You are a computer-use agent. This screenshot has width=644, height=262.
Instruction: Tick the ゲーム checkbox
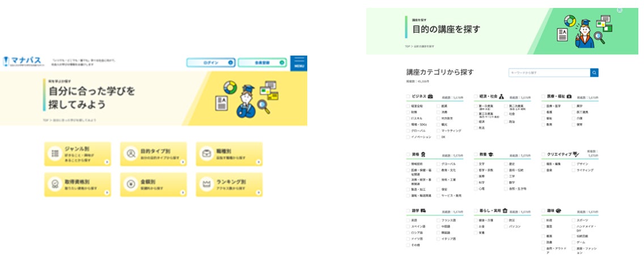tap(573, 242)
